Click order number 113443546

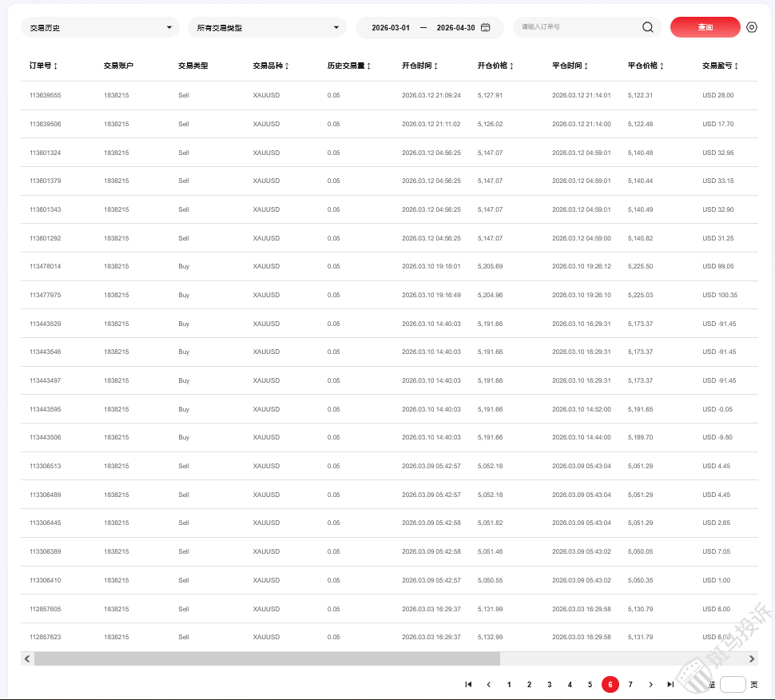pos(45,352)
